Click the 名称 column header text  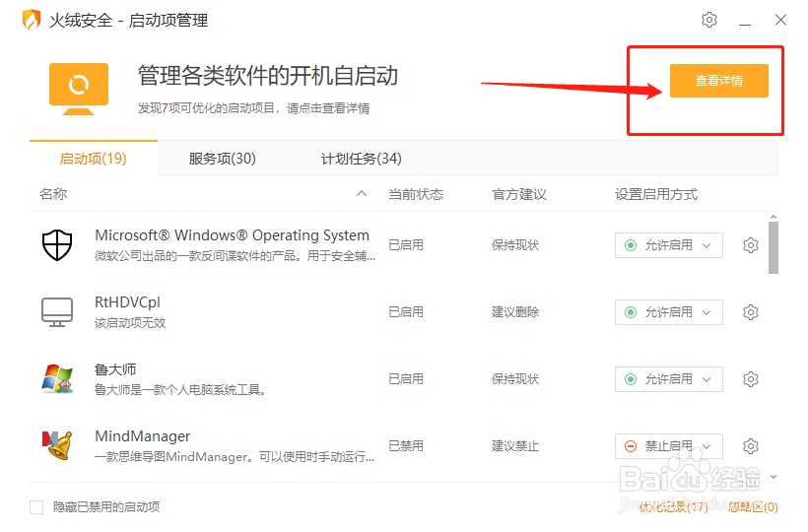tap(53, 194)
